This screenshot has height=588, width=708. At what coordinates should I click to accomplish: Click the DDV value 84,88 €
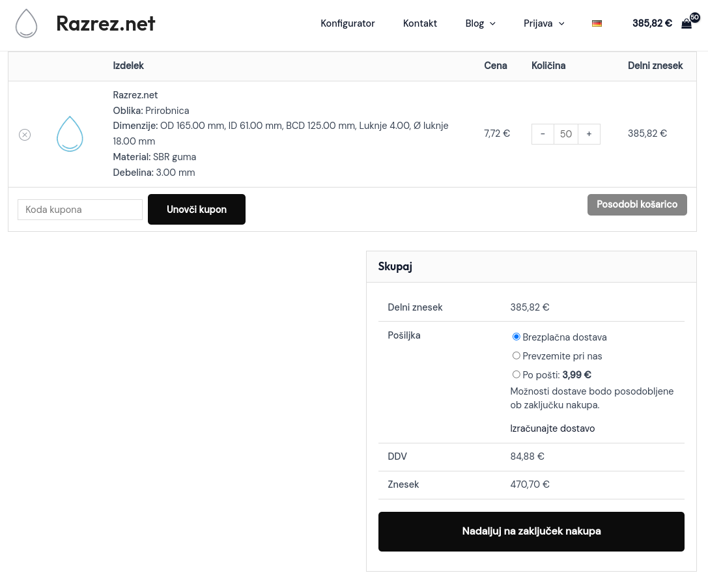[527, 456]
